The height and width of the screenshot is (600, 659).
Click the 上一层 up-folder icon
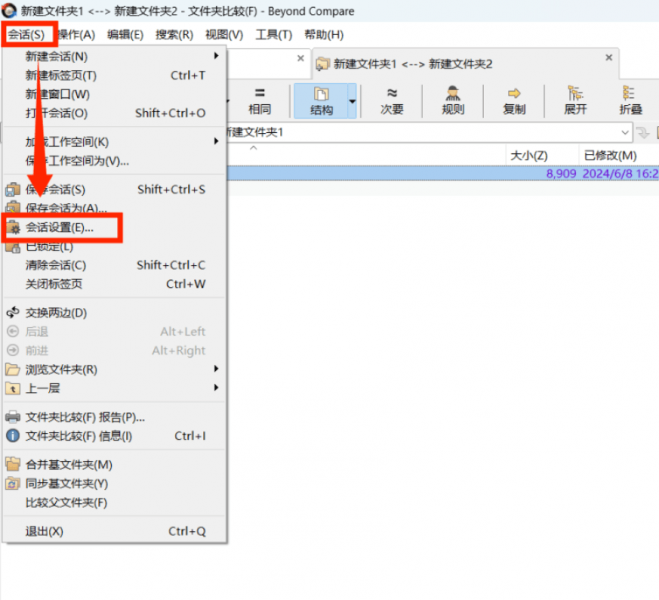click(x=13, y=388)
